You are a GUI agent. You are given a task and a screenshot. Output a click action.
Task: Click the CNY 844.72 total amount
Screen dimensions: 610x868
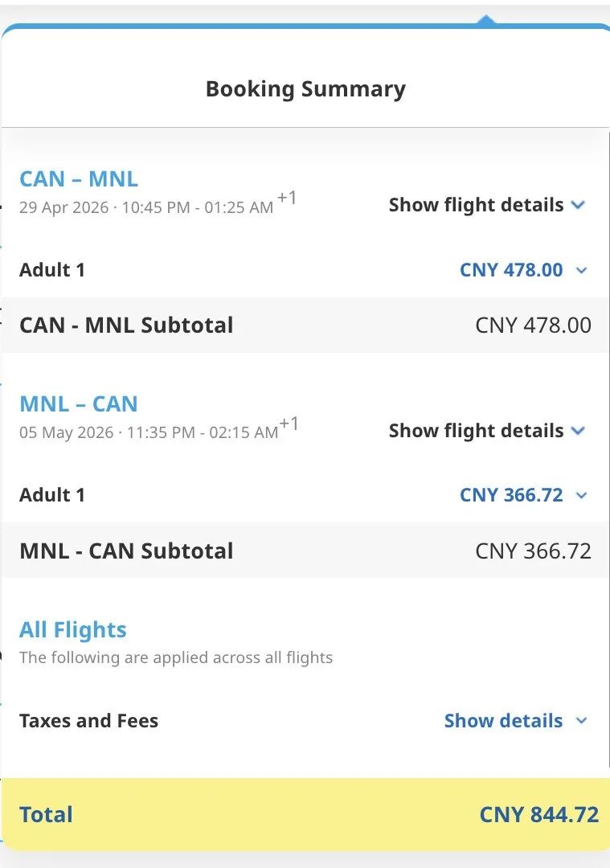(538, 815)
